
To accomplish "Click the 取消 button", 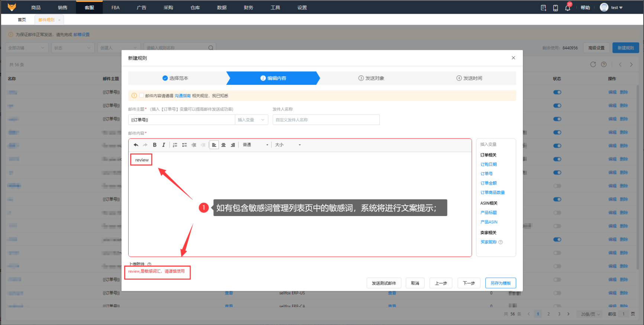I will [x=415, y=283].
